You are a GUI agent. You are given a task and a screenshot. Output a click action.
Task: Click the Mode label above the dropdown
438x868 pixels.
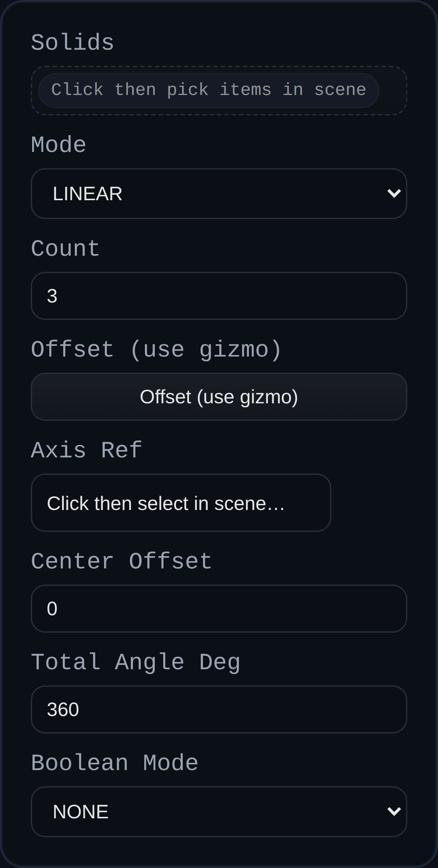point(58,144)
